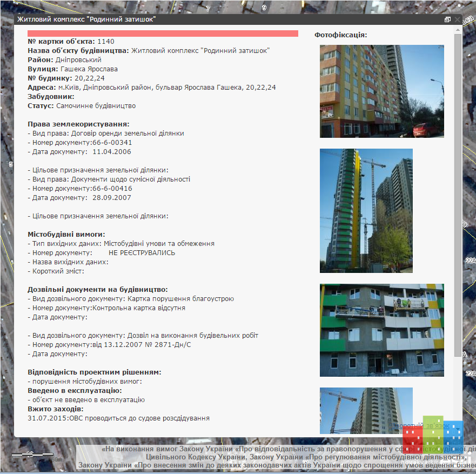Click "Номер документу:Контрольна картка відсутня" line

click(106, 308)
